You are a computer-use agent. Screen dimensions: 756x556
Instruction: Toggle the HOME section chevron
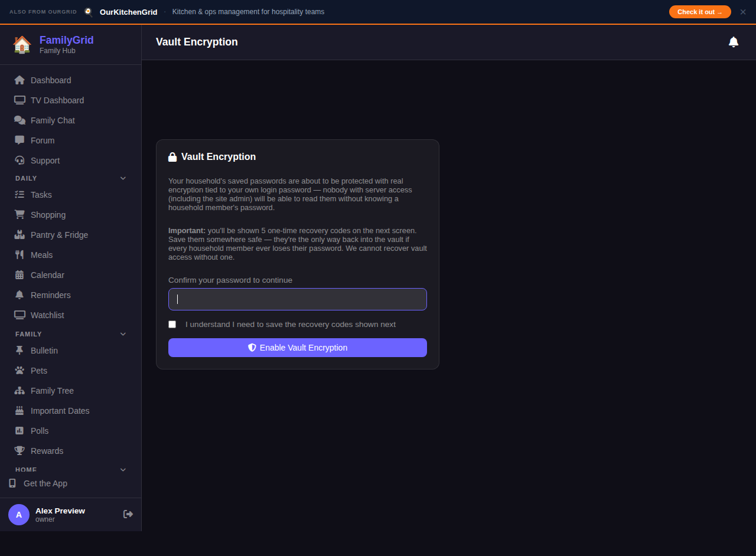123,470
